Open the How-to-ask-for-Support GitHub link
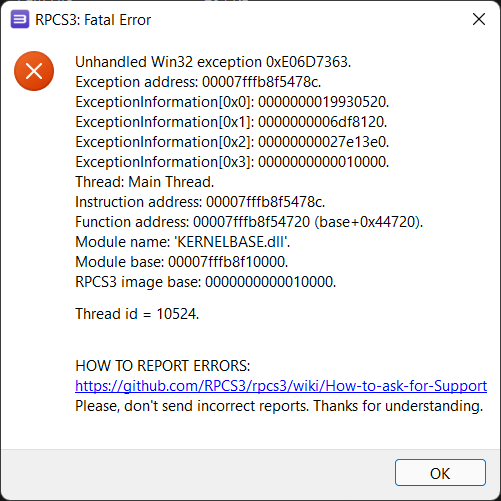Image resolution: width=501 pixels, height=501 pixels. coord(281,386)
